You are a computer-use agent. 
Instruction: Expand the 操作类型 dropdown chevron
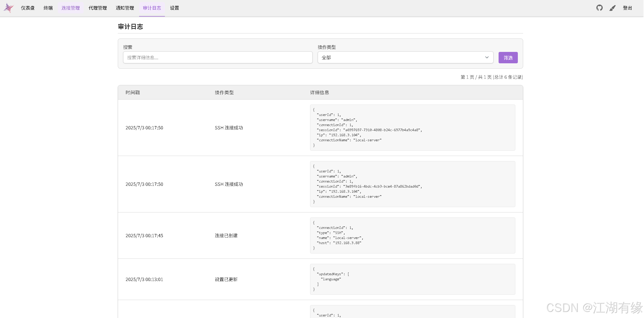pyautogui.click(x=487, y=57)
